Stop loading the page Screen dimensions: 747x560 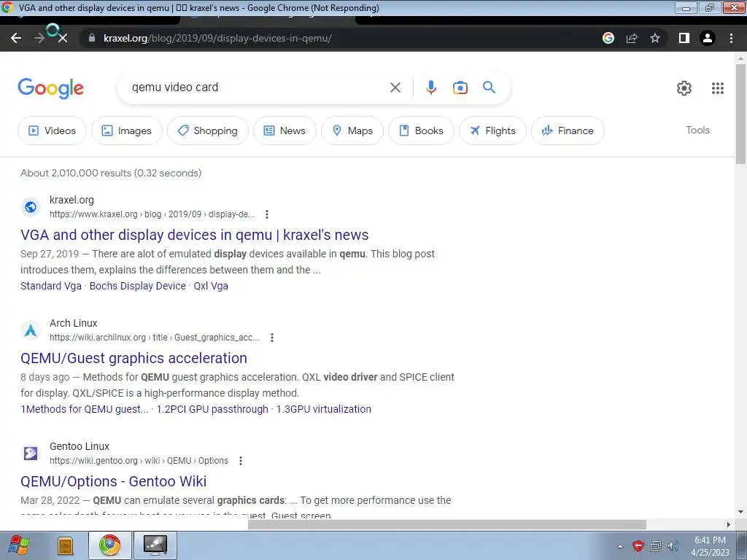tap(63, 38)
